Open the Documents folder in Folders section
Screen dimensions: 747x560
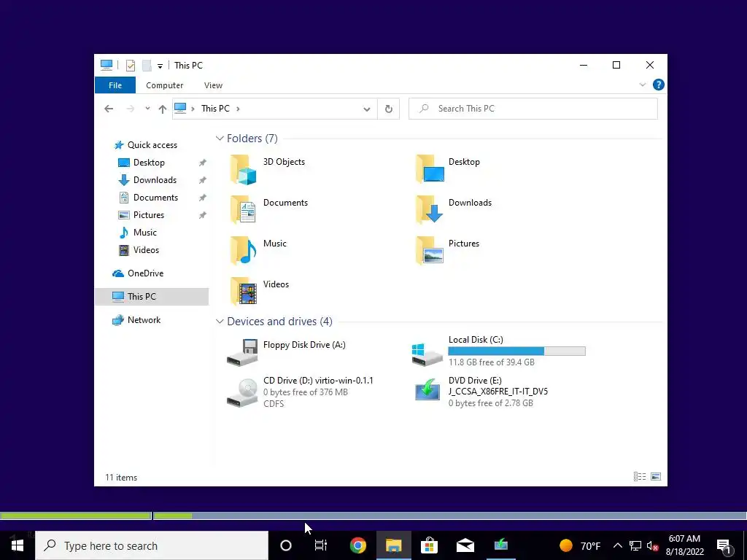(244, 209)
